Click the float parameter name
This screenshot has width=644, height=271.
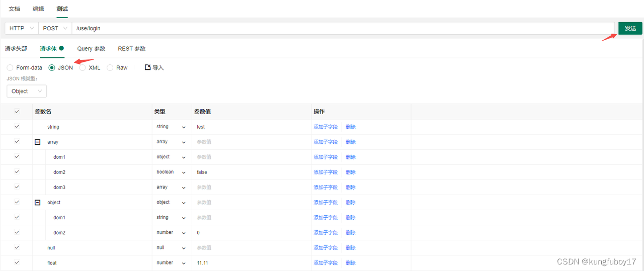click(52, 262)
